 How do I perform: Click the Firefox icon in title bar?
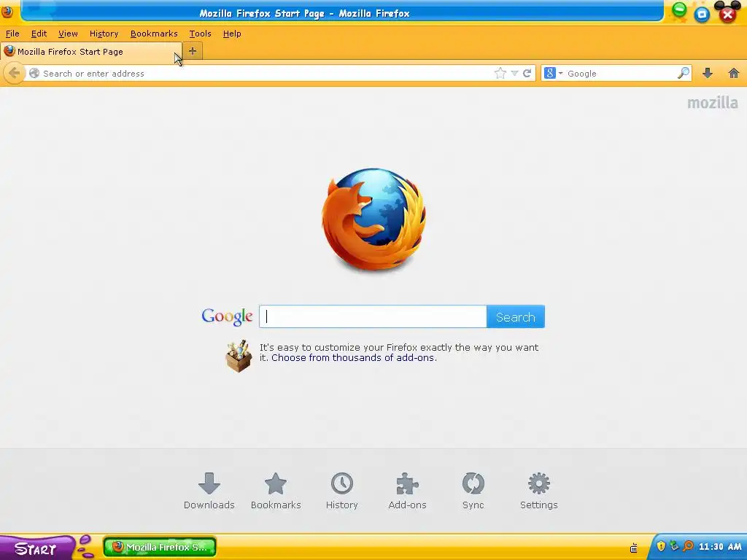tap(7, 12)
